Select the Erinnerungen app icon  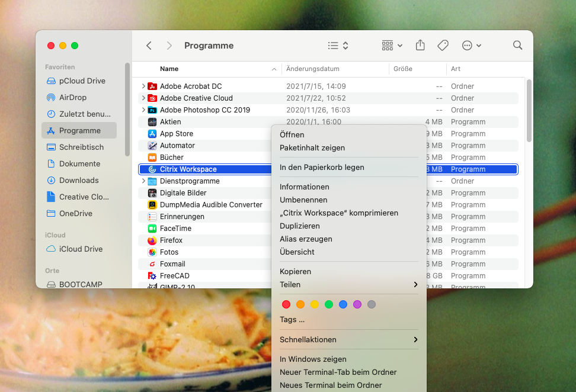click(x=152, y=217)
